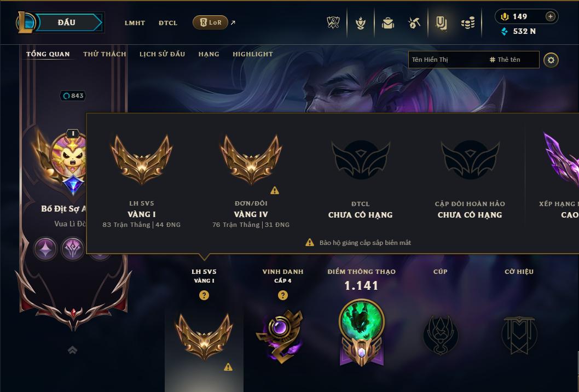The width and height of the screenshot is (579, 392).
Task: Open the Collection backpack icon
Action: 387,23
